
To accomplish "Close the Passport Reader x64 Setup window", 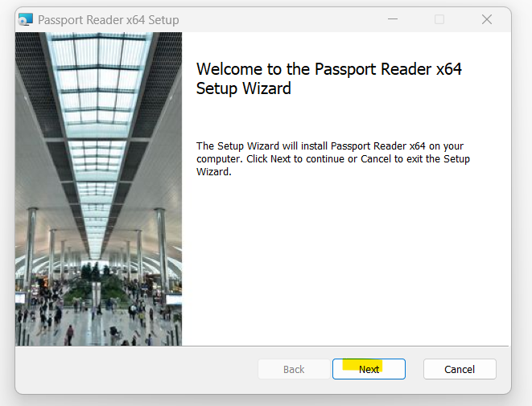I will pos(487,19).
